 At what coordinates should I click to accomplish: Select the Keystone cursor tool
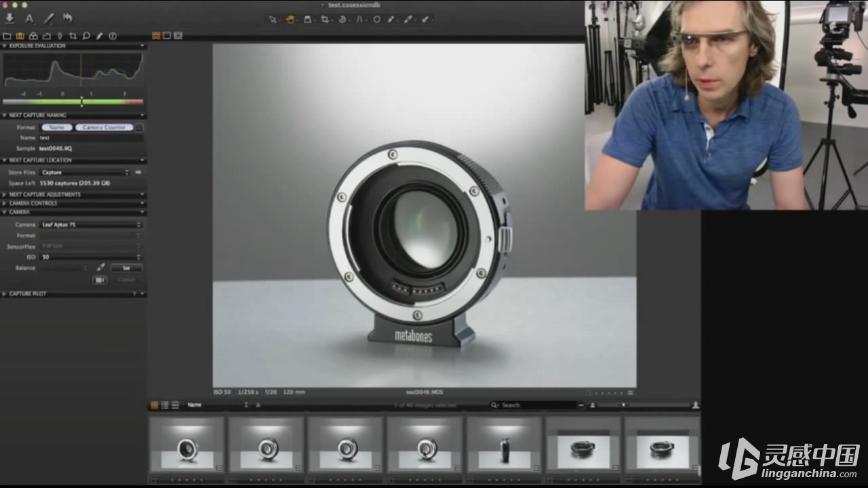pyautogui.click(x=360, y=19)
